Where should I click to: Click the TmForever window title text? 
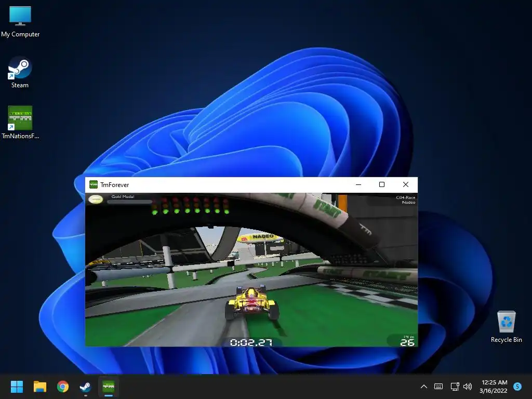(x=115, y=185)
